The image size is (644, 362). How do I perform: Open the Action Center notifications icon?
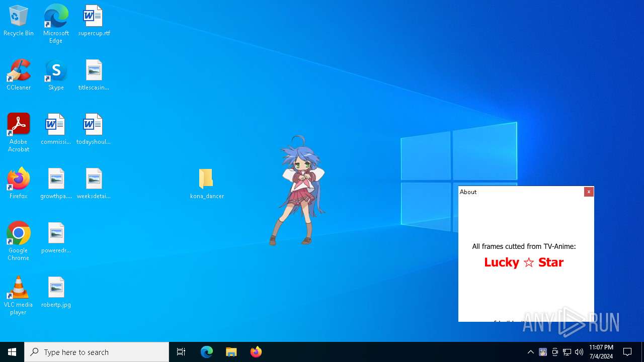(x=628, y=352)
